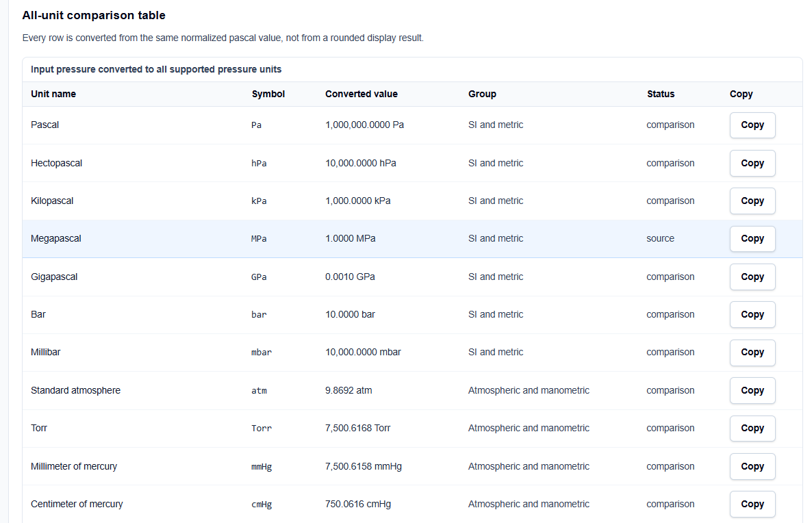Select the Unit name column header
Image resolution: width=812 pixels, height=523 pixels.
[53, 94]
